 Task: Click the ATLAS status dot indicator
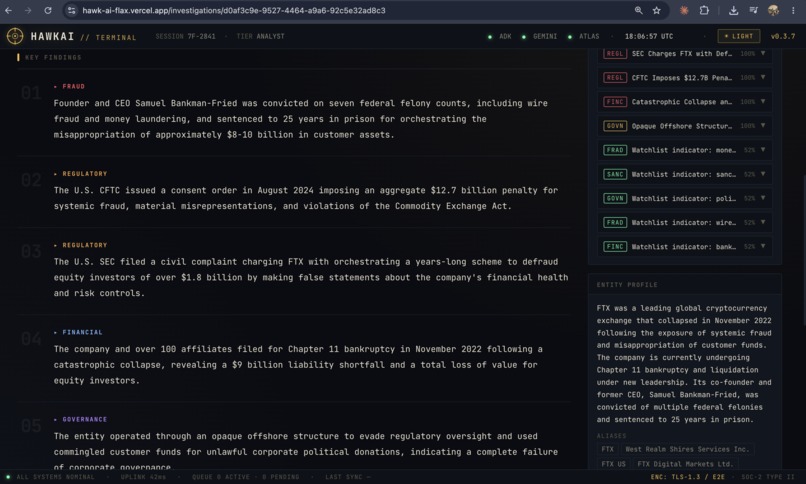pos(570,37)
